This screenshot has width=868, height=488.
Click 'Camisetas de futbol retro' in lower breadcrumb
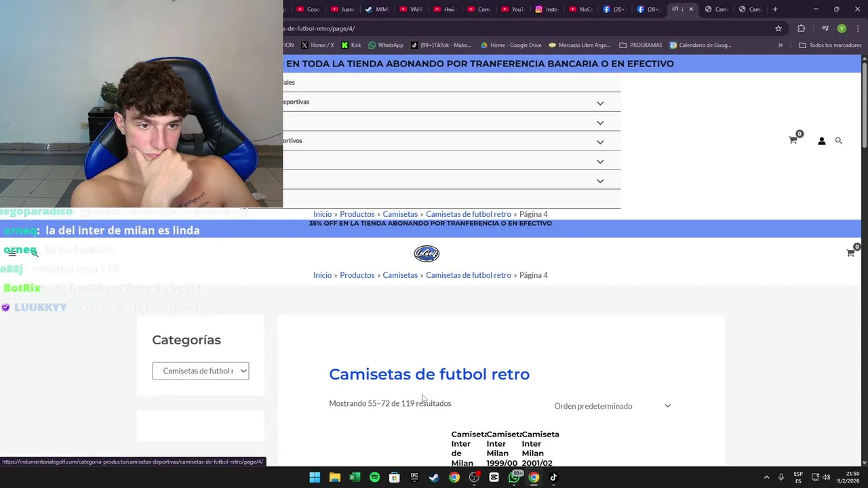pyautogui.click(x=469, y=275)
